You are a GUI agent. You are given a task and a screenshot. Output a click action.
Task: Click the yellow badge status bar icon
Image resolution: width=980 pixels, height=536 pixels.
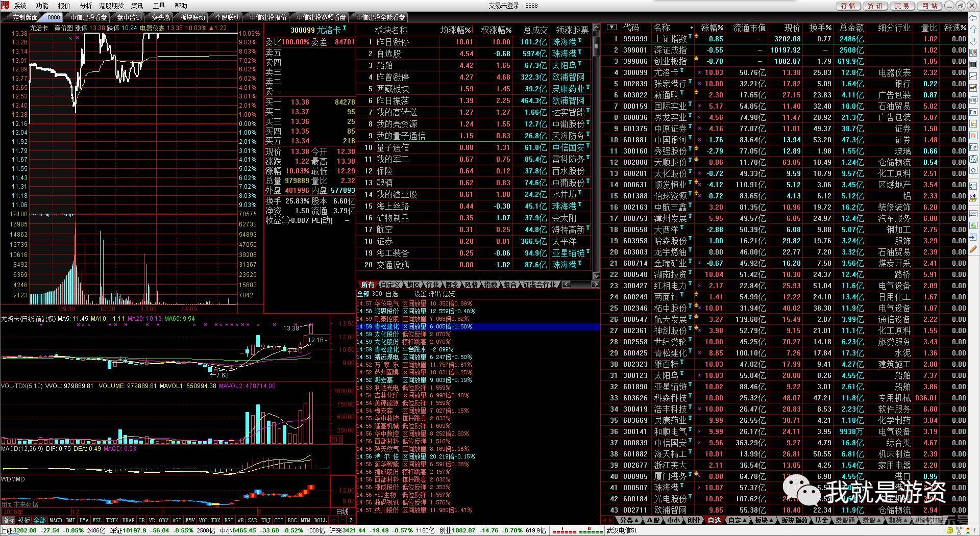[950, 530]
